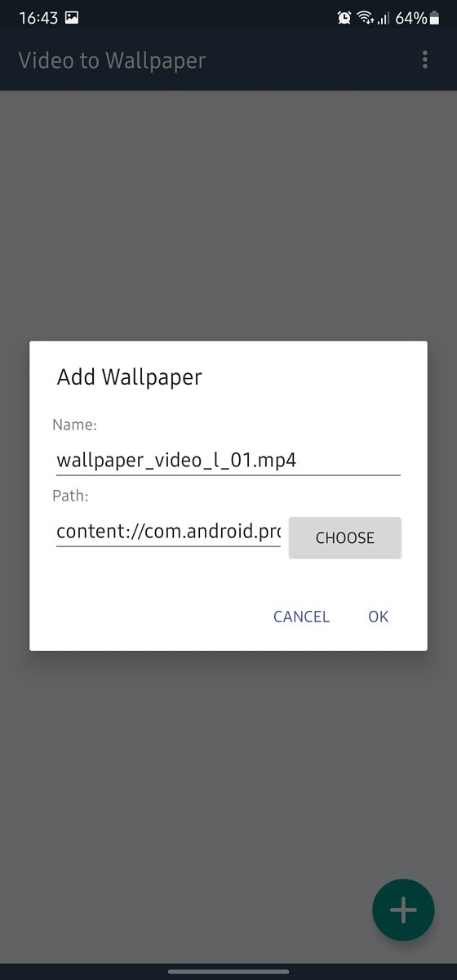
Task: Tap the bottom navigation gesture handle
Action: pos(228,972)
